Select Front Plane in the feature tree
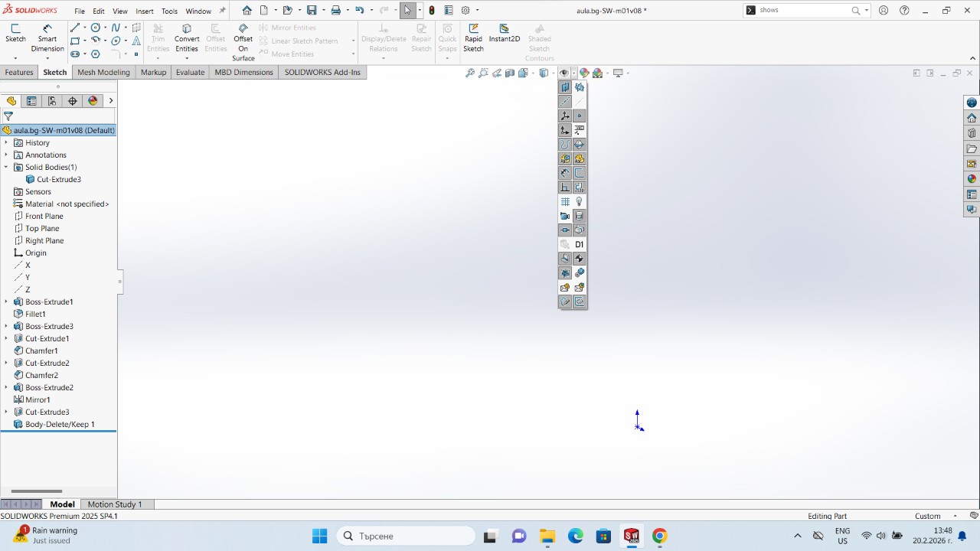This screenshot has width=980, height=551. 44,216
